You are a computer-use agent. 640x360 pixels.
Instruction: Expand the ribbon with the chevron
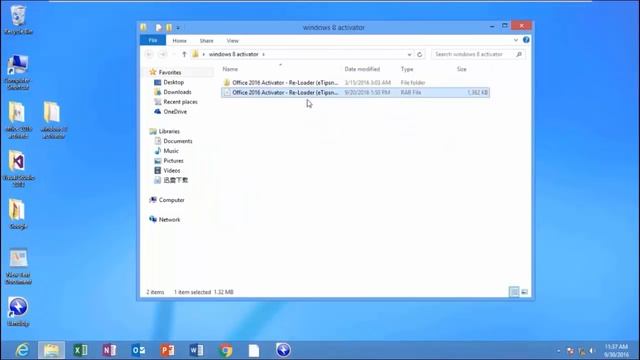tap(516, 40)
